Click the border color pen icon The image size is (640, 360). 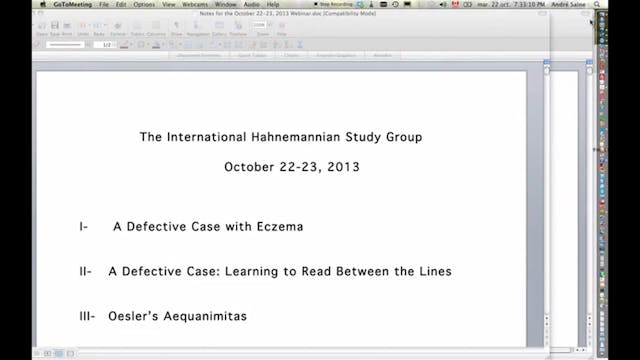coord(124,44)
